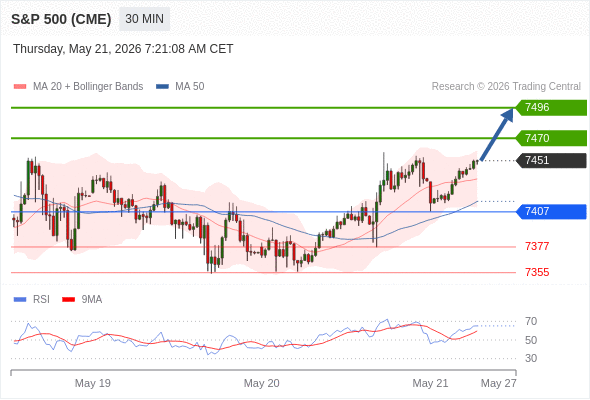The height and width of the screenshot is (400, 590).
Task: Click the blue MA 50 legend swatch
Action: (163, 87)
